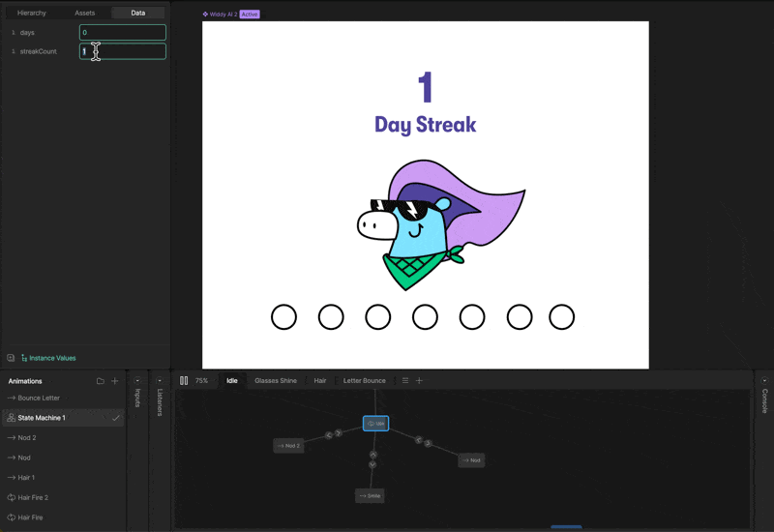Image resolution: width=774 pixels, height=532 pixels.
Task: Open the layers list menu icon
Action: pyautogui.click(x=404, y=380)
